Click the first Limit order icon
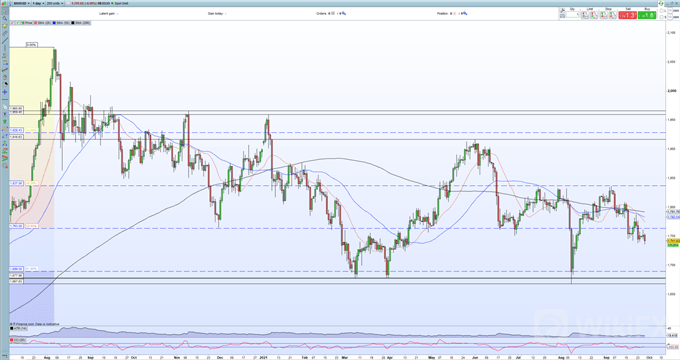Viewport: 680px width, 360px height. 585,15
